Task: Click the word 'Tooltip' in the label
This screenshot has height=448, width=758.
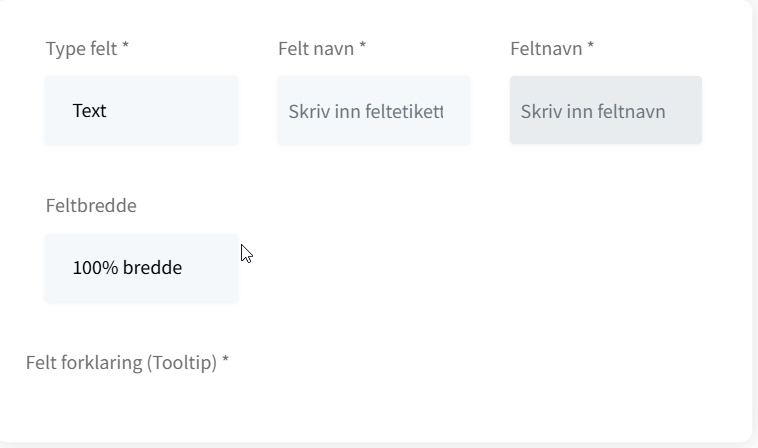Action: 182,363
